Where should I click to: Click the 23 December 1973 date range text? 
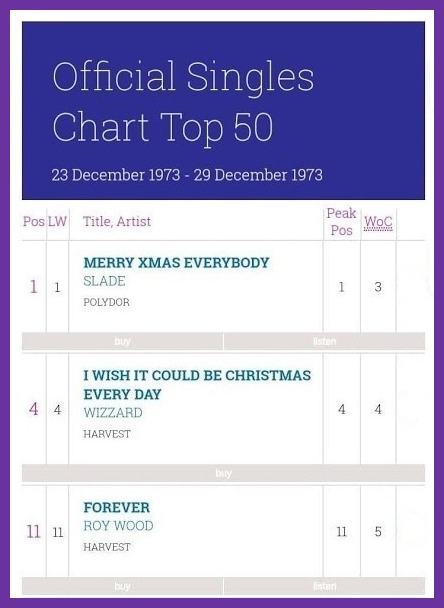point(187,175)
